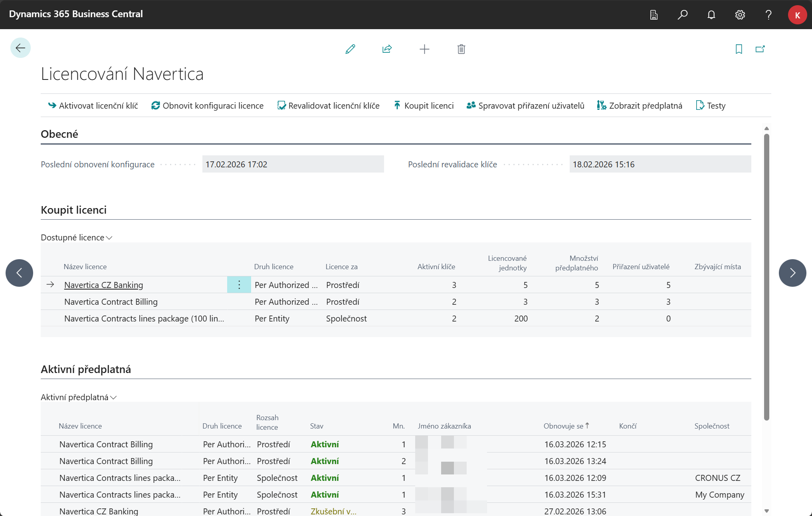
Task: Go to next record arrow
Action: coord(792,273)
